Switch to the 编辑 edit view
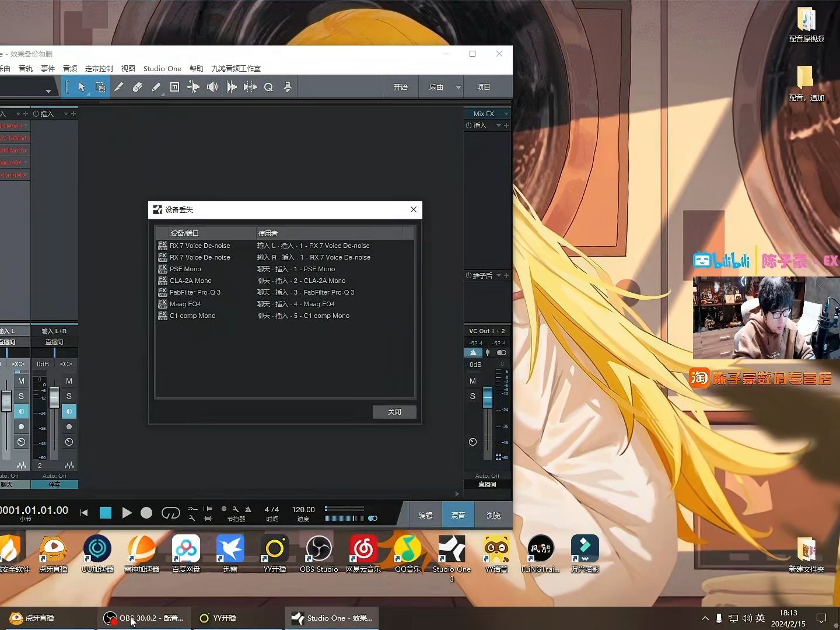This screenshot has width=840, height=630. point(426,515)
